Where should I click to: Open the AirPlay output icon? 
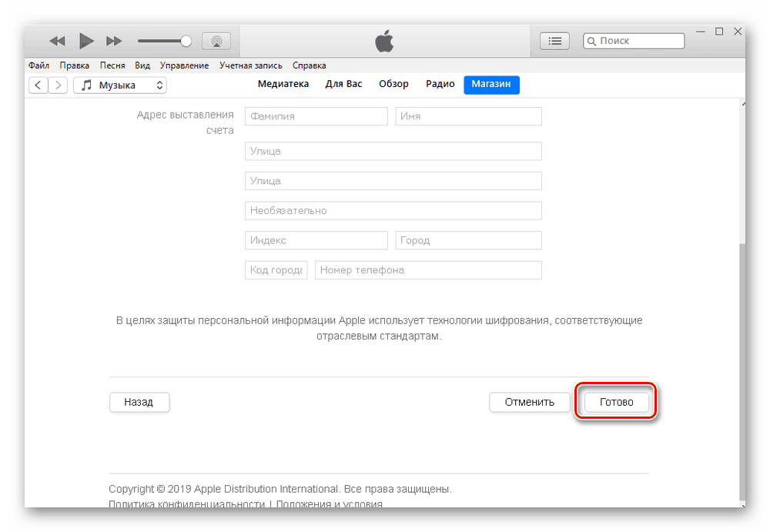pos(216,41)
